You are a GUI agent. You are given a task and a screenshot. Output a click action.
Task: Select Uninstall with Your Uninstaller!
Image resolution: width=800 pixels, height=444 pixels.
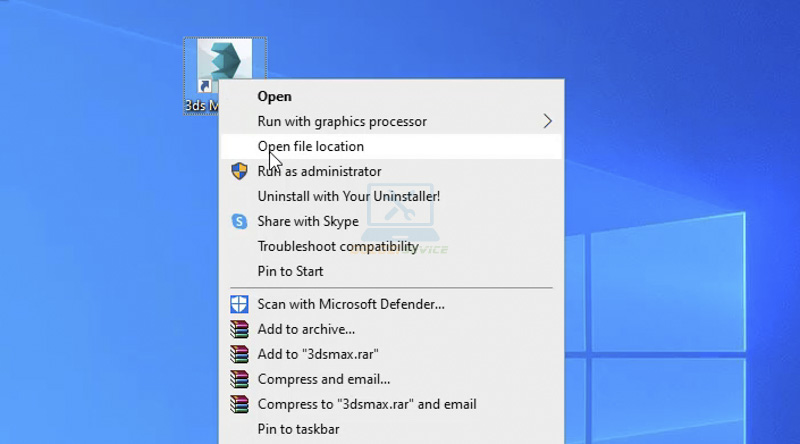(x=348, y=196)
